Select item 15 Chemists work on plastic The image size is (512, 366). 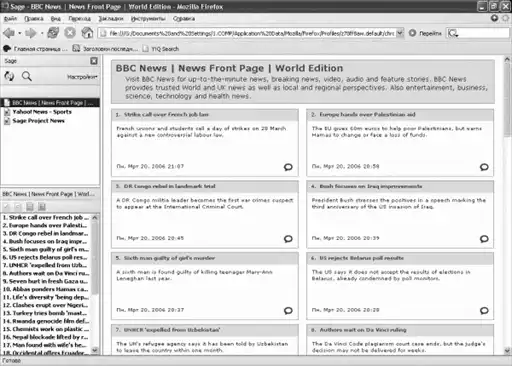coord(46,329)
